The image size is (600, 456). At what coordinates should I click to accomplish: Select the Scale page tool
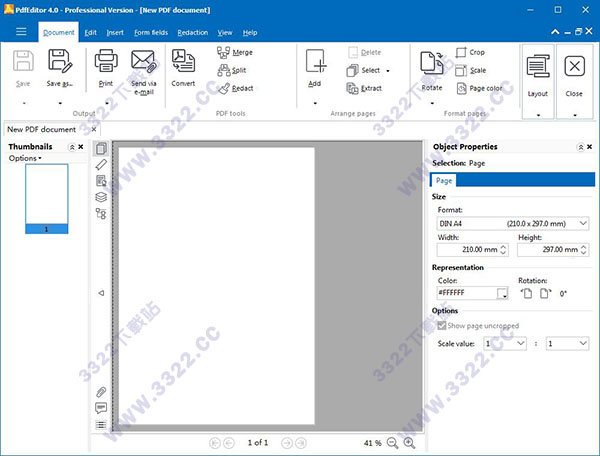tap(471, 70)
